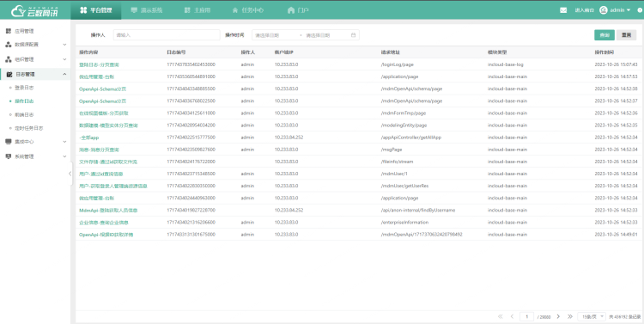The image size is (644, 324).
Task: Click the 模块类型 column header
Action: coord(497,52)
